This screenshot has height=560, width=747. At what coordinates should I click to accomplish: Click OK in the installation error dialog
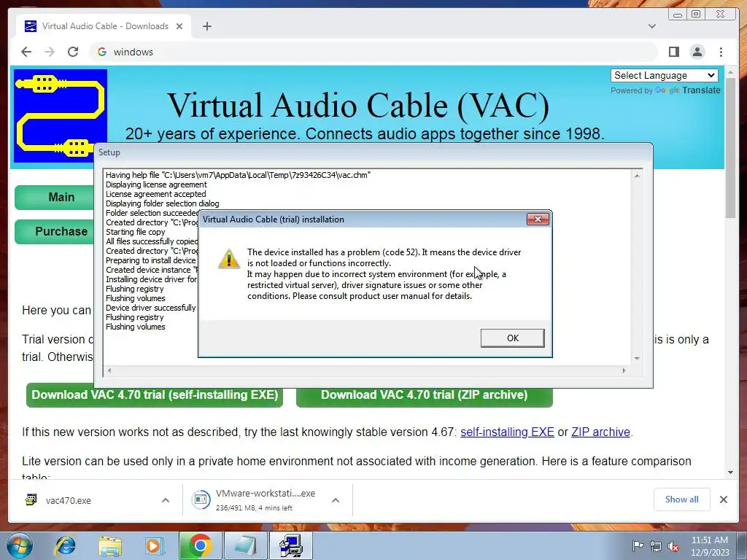(x=512, y=338)
